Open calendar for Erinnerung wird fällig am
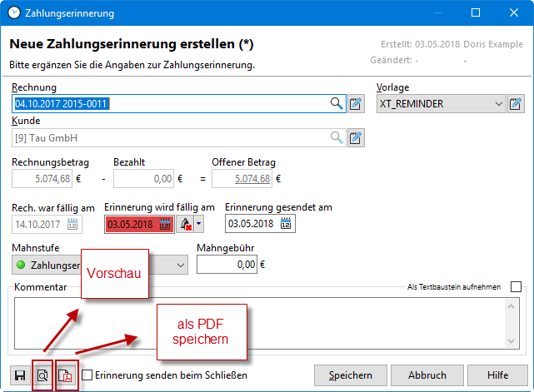The width and height of the screenshot is (534, 392). tap(165, 224)
